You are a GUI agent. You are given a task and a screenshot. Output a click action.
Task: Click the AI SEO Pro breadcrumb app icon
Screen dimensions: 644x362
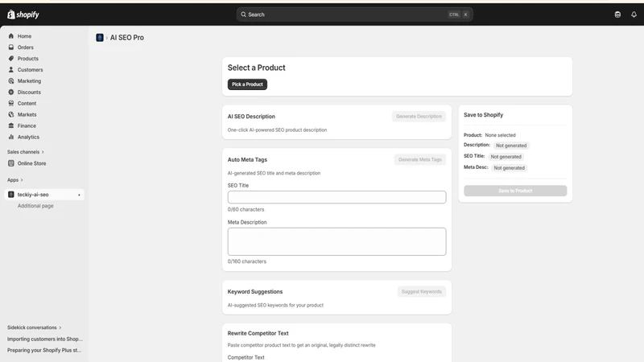[x=100, y=37]
